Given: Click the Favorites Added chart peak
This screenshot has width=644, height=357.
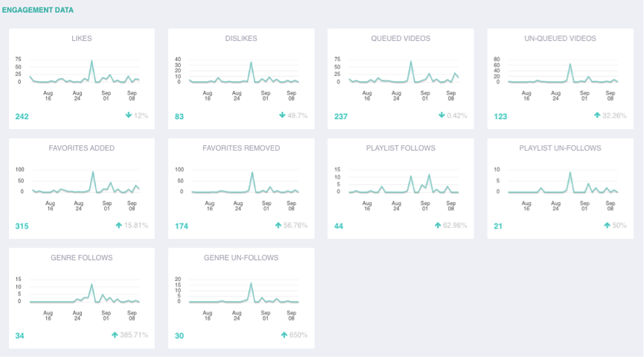Looking at the screenshot, I should pos(93,172).
